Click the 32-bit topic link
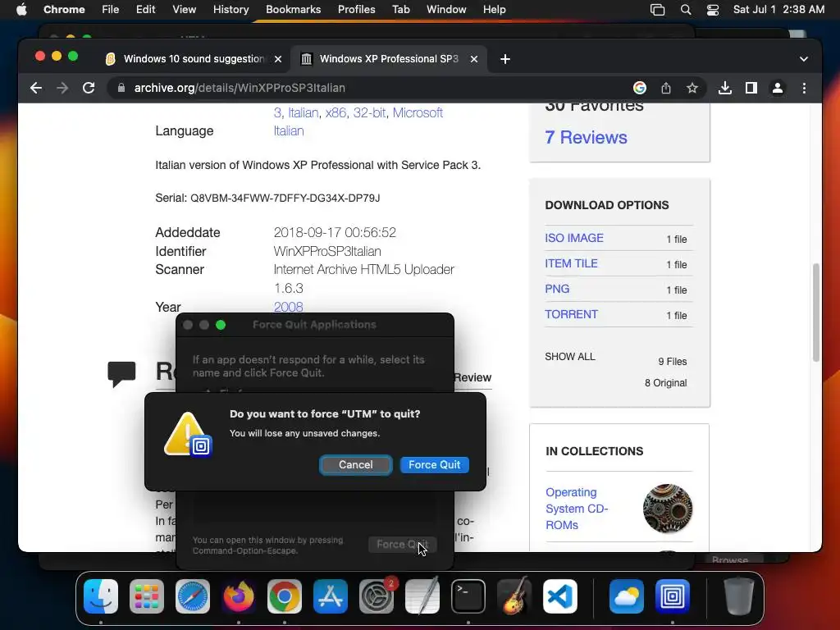The image size is (840, 630). click(369, 112)
